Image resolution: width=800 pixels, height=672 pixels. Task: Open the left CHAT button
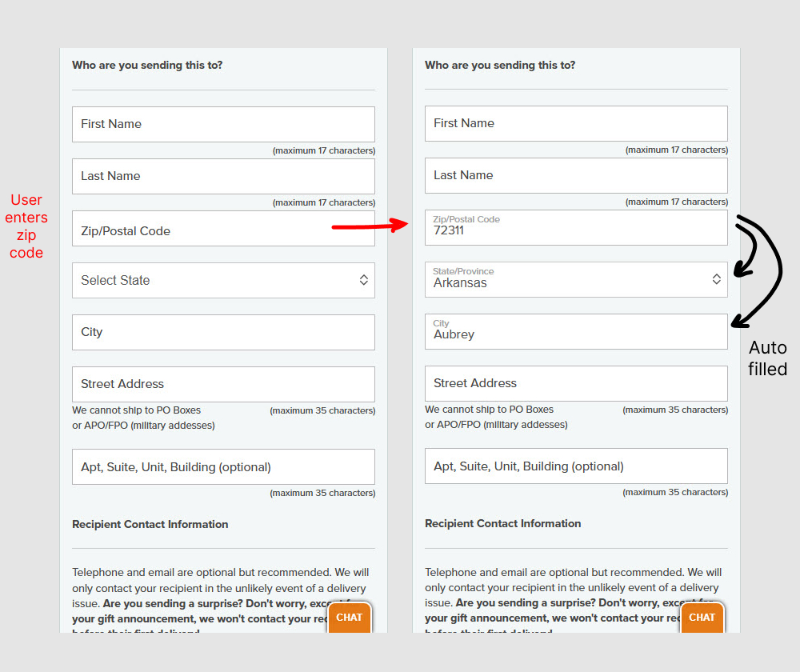point(350,618)
